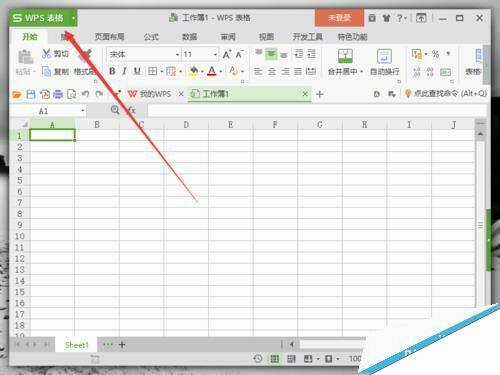
Task: Toggle underline formatting U
Action: point(137,71)
